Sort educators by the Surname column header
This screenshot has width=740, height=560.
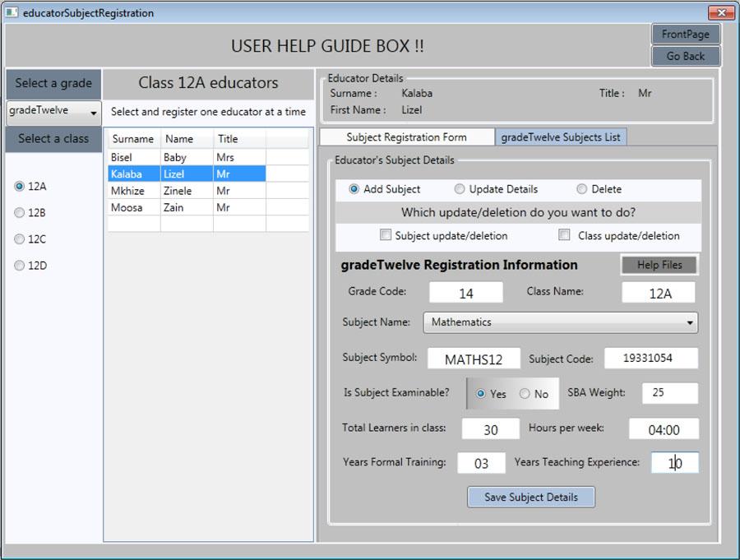[x=133, y=139]
